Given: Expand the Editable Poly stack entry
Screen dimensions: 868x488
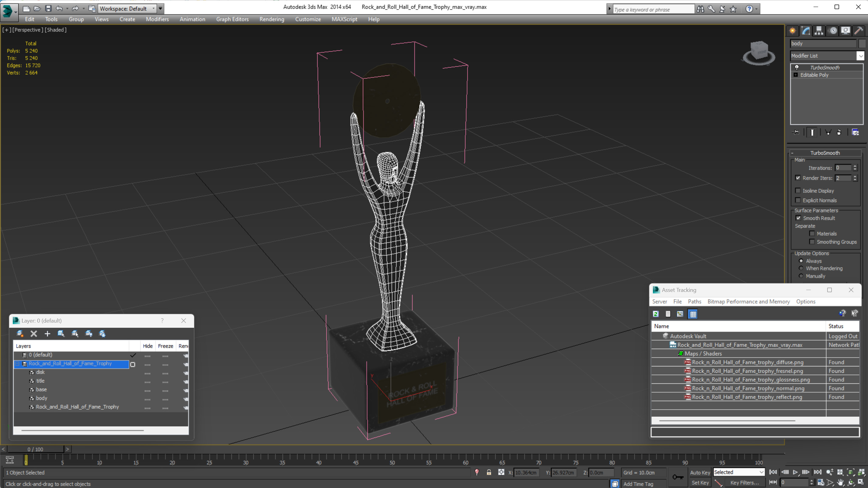Looking at the screenshot, I should pos(796,75).
